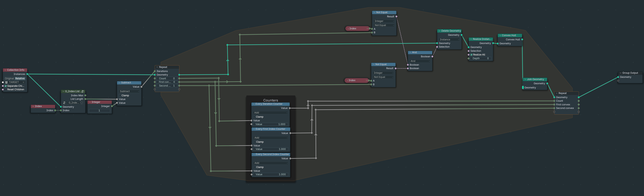Click the Convex Hull output socket
Image resolution: width=644 pixels, height=196 pixels.
(x=522, y=39)
